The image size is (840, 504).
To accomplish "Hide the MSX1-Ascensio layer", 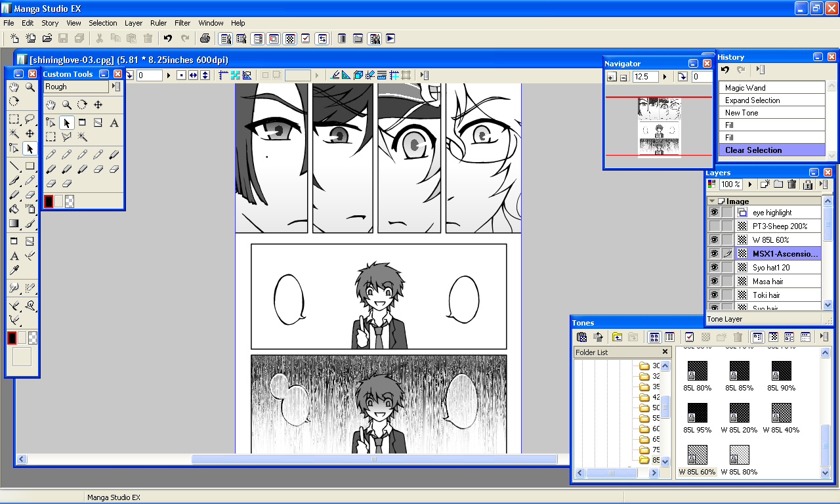I will 714,254.
